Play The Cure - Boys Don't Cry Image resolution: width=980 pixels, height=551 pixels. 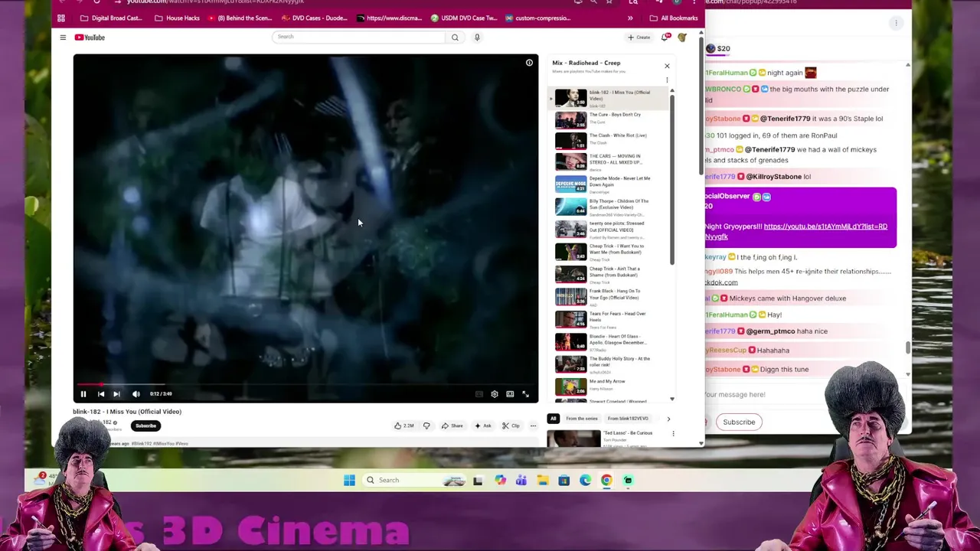609,119
